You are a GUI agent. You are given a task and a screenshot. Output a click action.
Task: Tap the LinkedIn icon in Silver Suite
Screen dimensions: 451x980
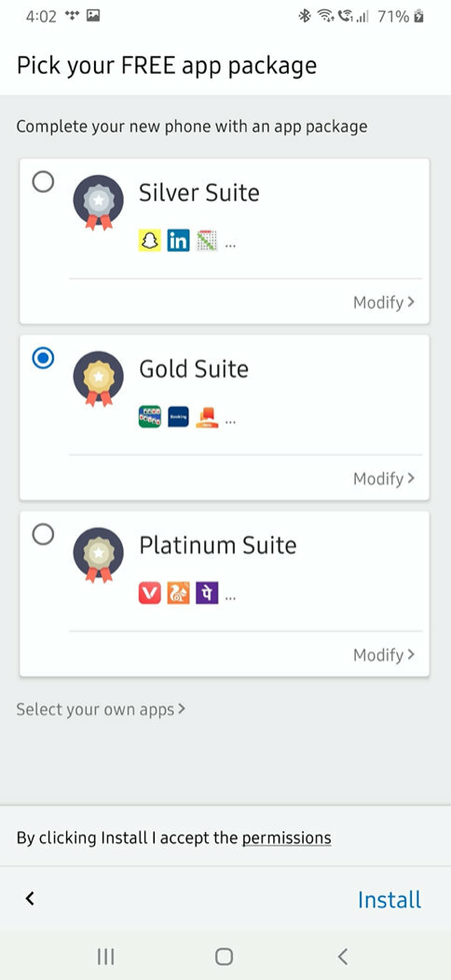coord(178,240)
